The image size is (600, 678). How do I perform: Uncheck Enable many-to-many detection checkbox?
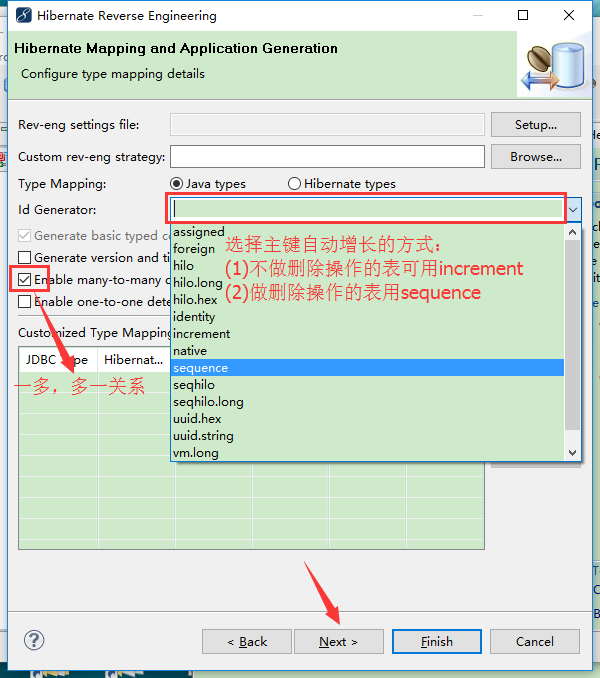tap(25, 280)
